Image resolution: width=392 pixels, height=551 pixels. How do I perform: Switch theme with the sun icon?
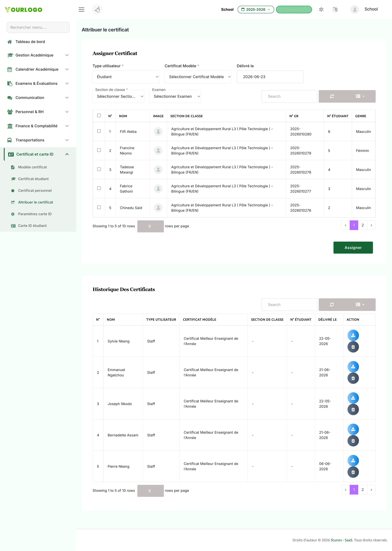pyautogui.click(x=321, y=9)
